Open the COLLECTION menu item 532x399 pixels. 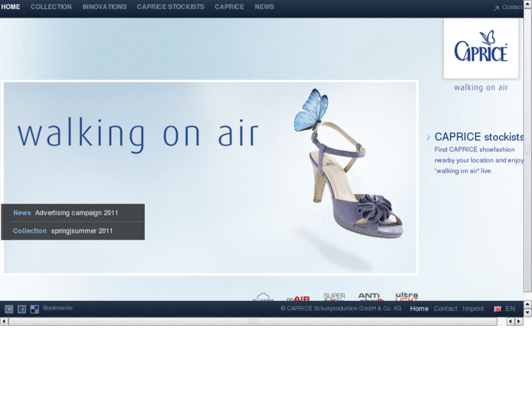(x=51, y=7)
